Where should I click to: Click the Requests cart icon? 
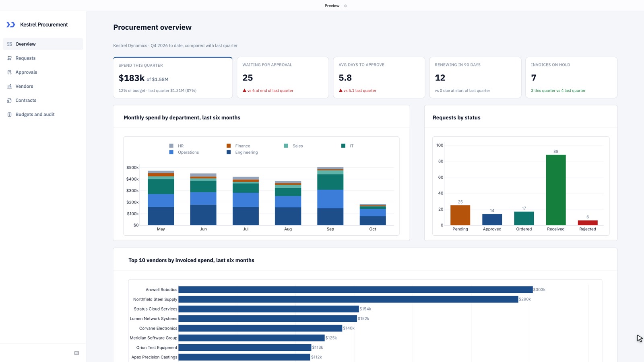pyautogui.click(x=9, y=58)
